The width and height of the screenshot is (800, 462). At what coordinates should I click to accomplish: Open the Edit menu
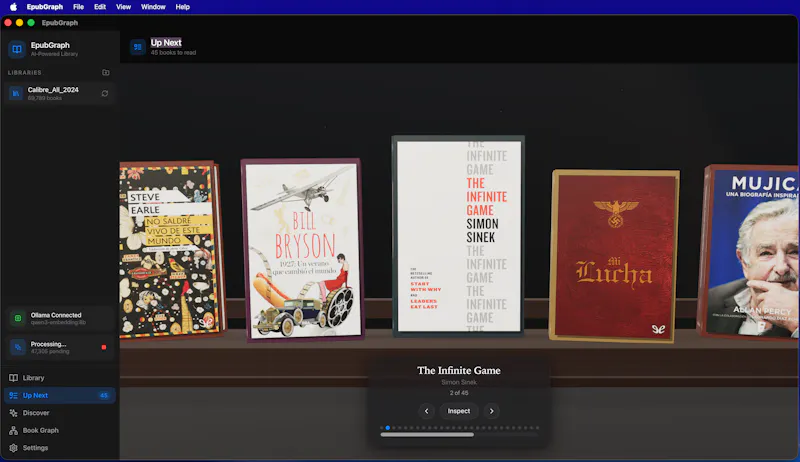pyautogui.click(x=100, y=7)
